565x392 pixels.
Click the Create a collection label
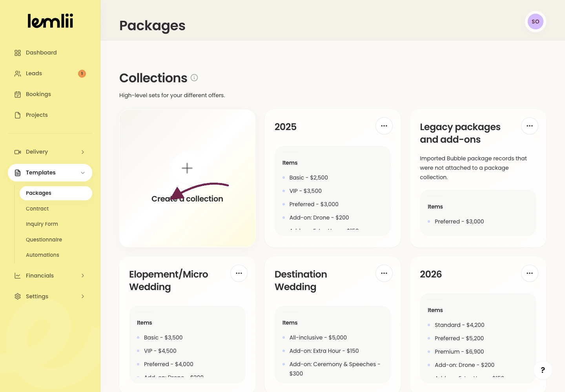tap(187, 199)
